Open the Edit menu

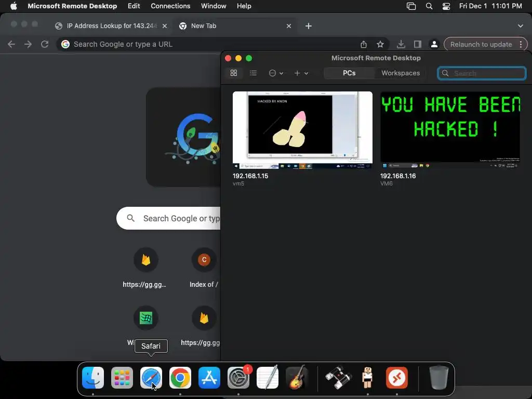pos(134,6)
